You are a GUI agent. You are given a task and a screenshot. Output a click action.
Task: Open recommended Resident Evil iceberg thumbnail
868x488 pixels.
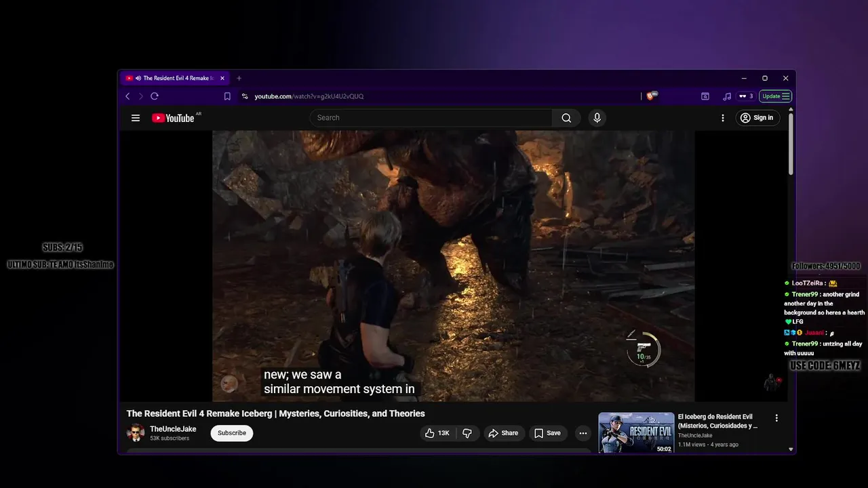pos(636,432)
